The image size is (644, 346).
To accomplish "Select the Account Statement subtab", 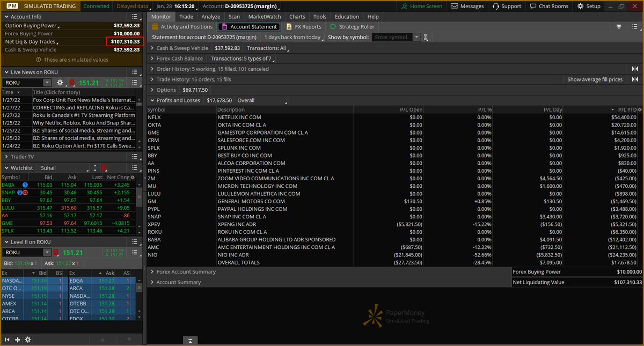I will point(250,27).
